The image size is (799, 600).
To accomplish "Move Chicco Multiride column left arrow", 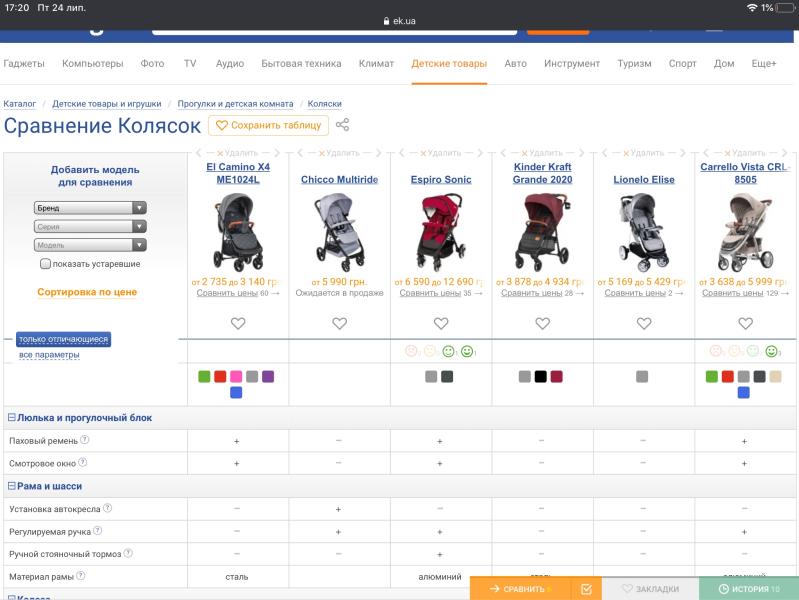I will [x=300, y=153].
